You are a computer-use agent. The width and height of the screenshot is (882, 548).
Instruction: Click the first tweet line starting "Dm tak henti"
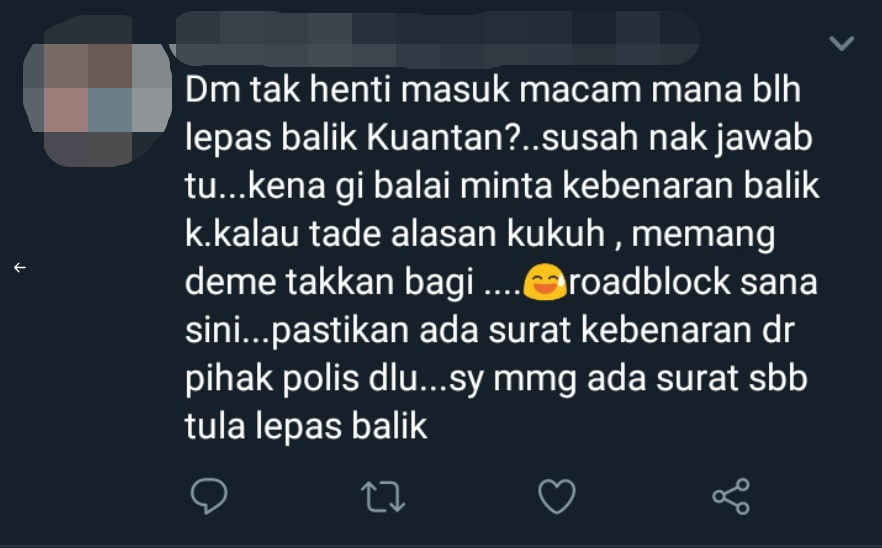pos(493,89)
